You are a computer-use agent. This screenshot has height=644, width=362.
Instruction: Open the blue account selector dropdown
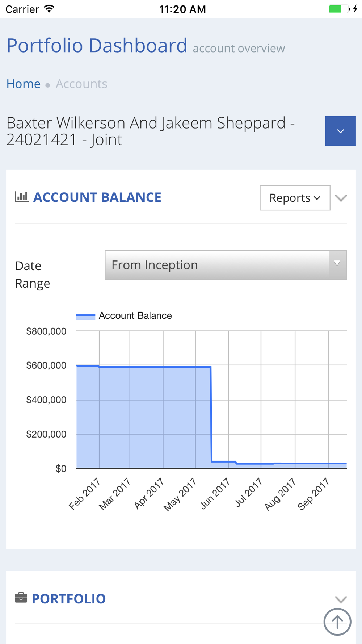point(340,131)
